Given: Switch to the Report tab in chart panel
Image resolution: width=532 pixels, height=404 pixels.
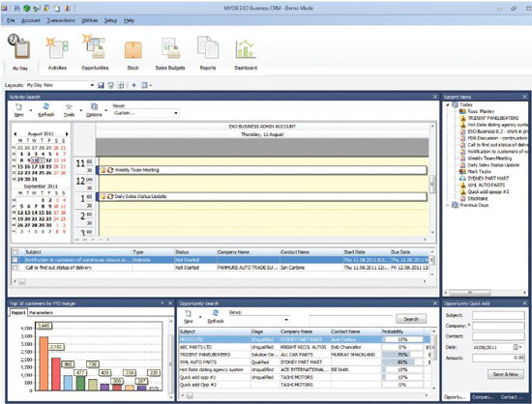Looking at the screenshot, I should click(x=18, y=313).
